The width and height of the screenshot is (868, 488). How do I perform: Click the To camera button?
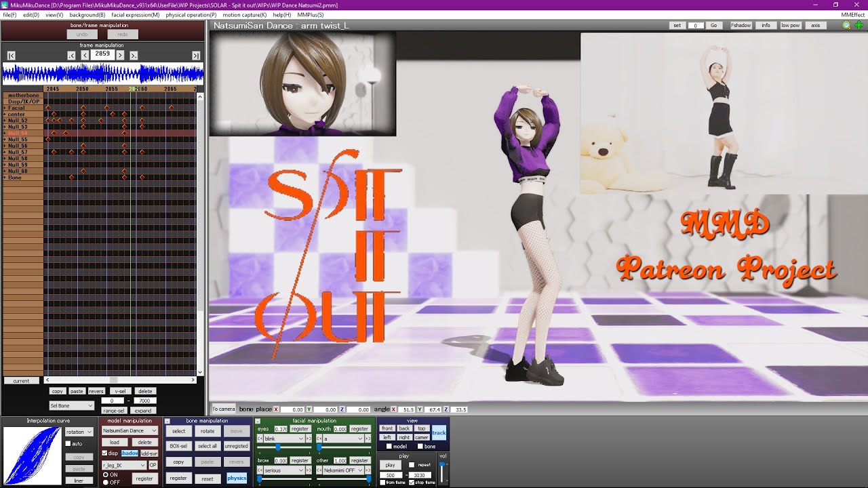[x=223, y=409]
